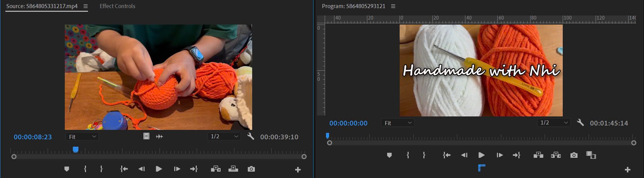Play the Source monitor clip

[159, 169]
